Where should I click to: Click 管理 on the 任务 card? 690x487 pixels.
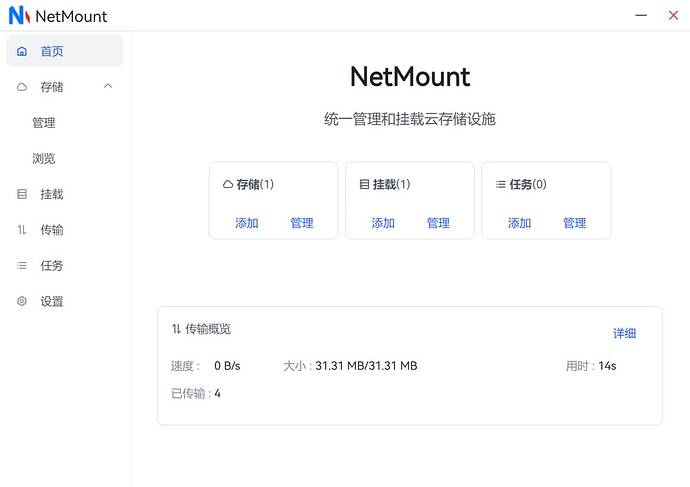click(x=574, y=223)
